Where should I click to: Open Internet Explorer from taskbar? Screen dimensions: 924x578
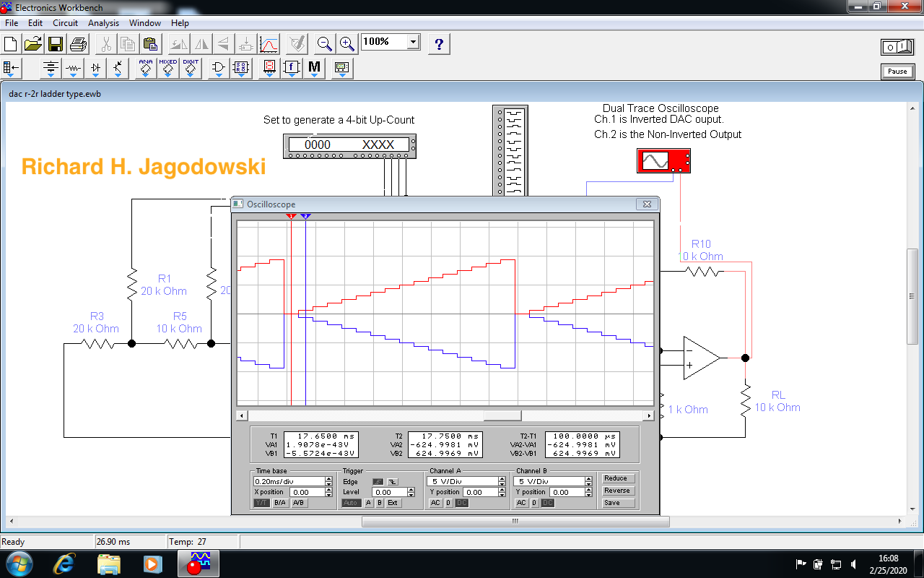pos(65,564)
